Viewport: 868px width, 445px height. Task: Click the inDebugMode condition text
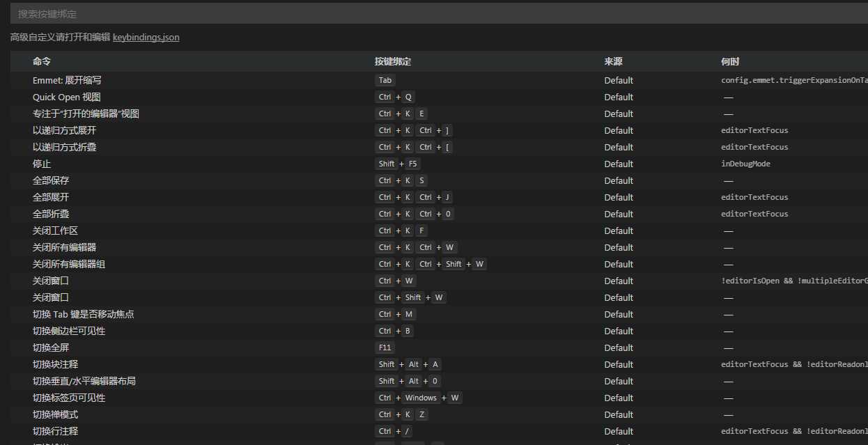tap(745, 164)
